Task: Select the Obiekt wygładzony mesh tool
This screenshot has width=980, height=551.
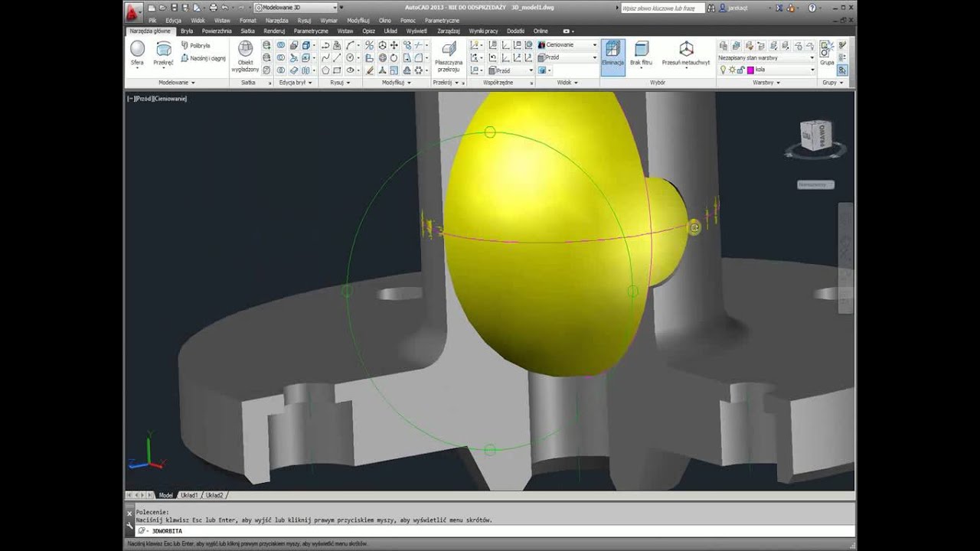Action: (x=245, y=57)
